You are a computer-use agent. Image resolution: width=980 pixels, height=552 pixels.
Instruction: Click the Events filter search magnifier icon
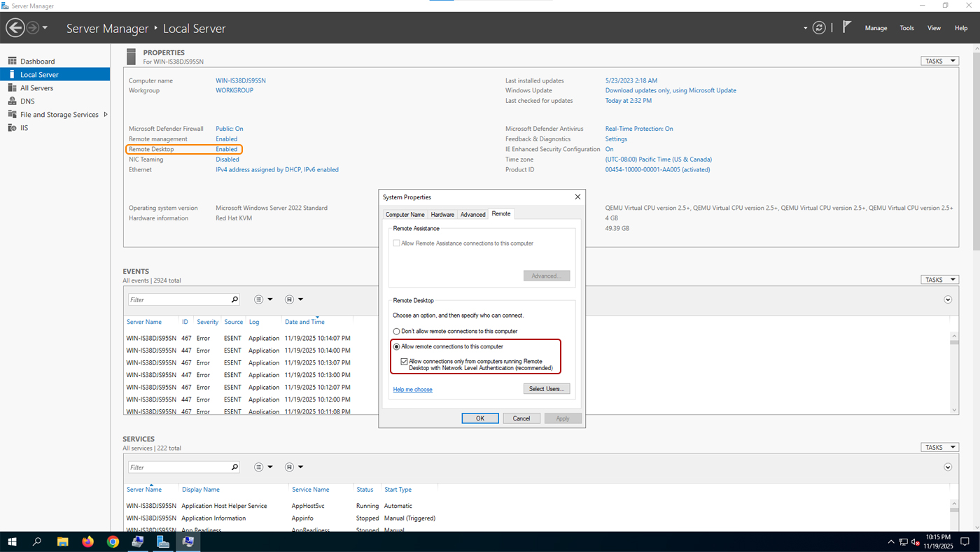pyautogui.click(x=234, y=299)
